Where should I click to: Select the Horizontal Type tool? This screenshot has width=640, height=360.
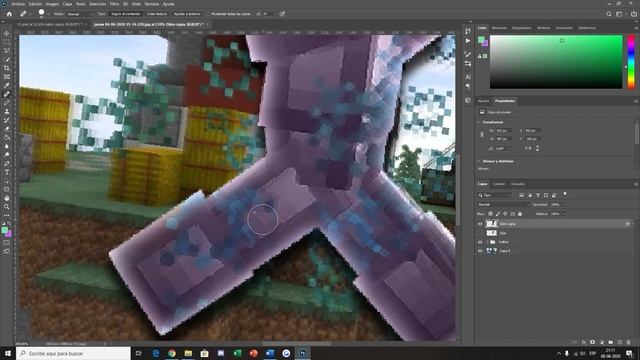click(x=7, y=172)
